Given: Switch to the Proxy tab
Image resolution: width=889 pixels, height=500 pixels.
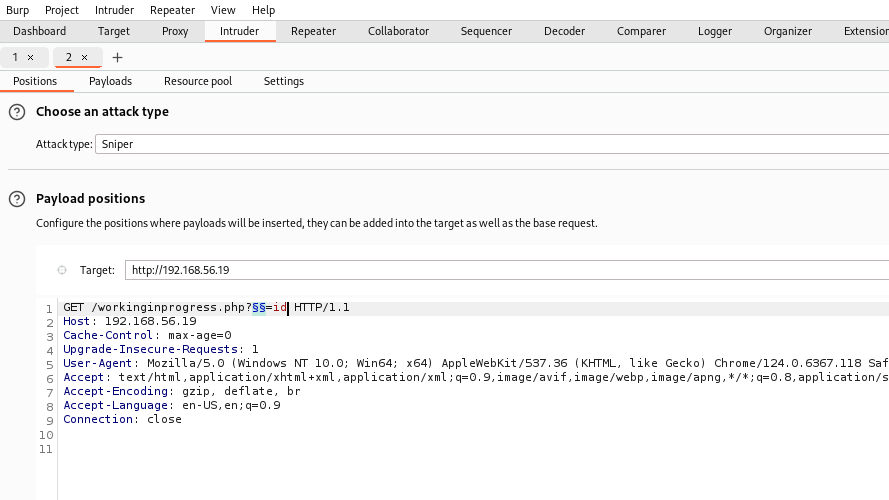Looking at the screenshot, I should point(175,31).
